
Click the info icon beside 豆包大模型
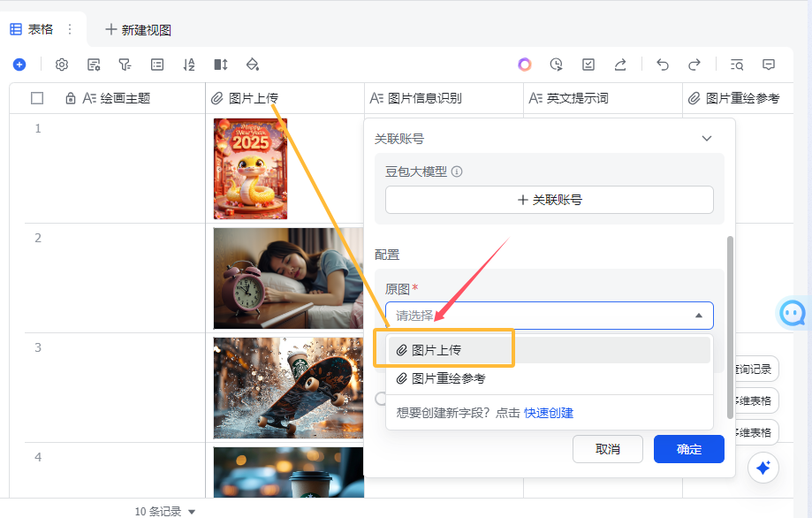point(457,171)
